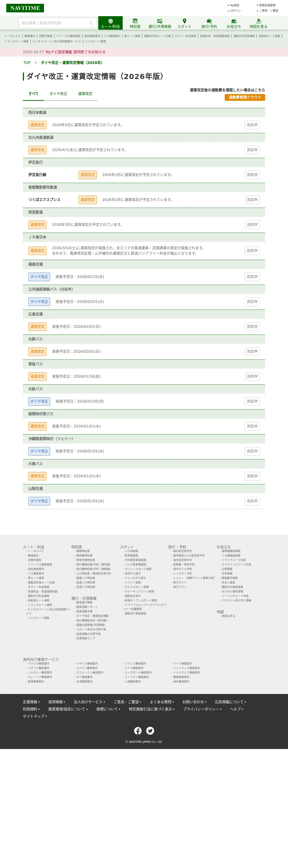Click the 通勤費管理クラウド button
The width and height of the screenshot is (288, 868).
coord(244,97)
